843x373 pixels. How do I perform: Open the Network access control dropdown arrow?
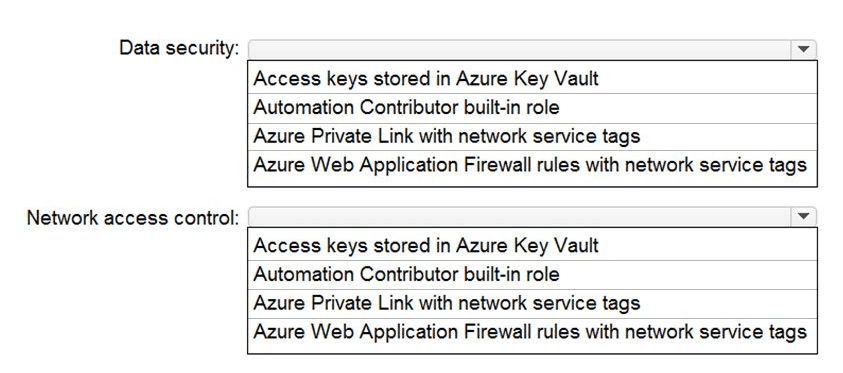coord(803,217)
